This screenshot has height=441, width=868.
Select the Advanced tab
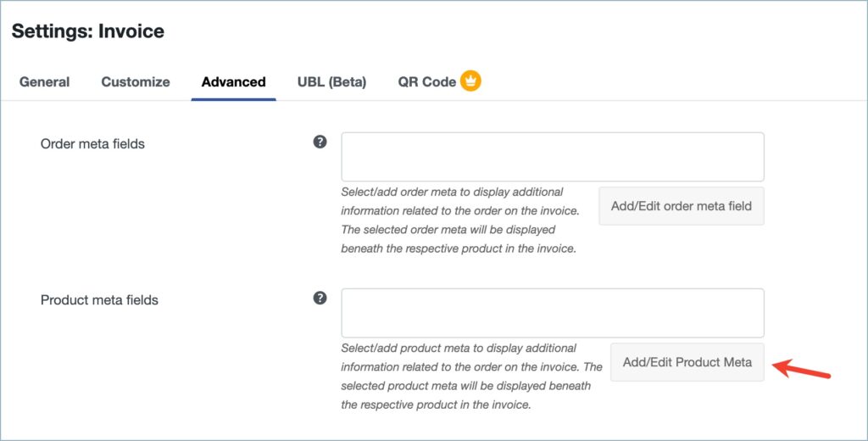[x=234, y=82]
